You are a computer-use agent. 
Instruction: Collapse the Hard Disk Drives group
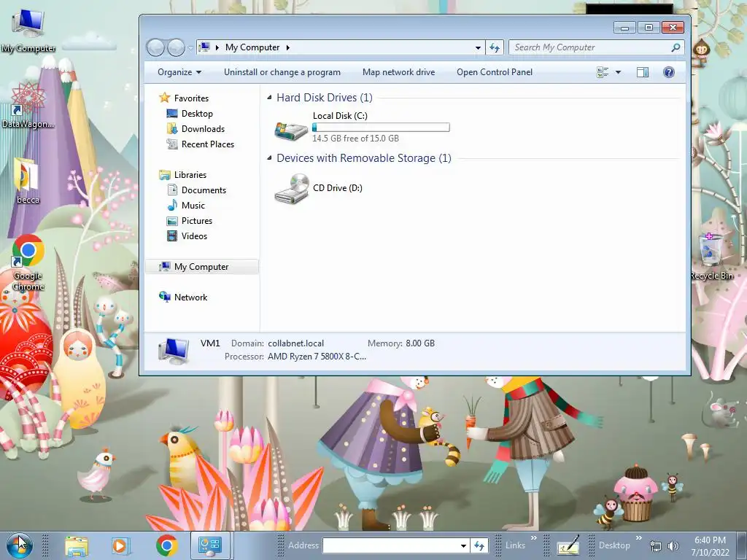click(x=270, y=98)
